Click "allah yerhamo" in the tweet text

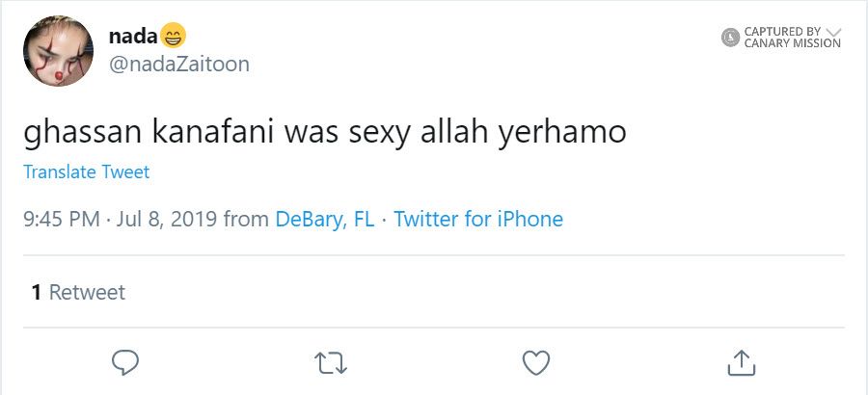(524, 132)
